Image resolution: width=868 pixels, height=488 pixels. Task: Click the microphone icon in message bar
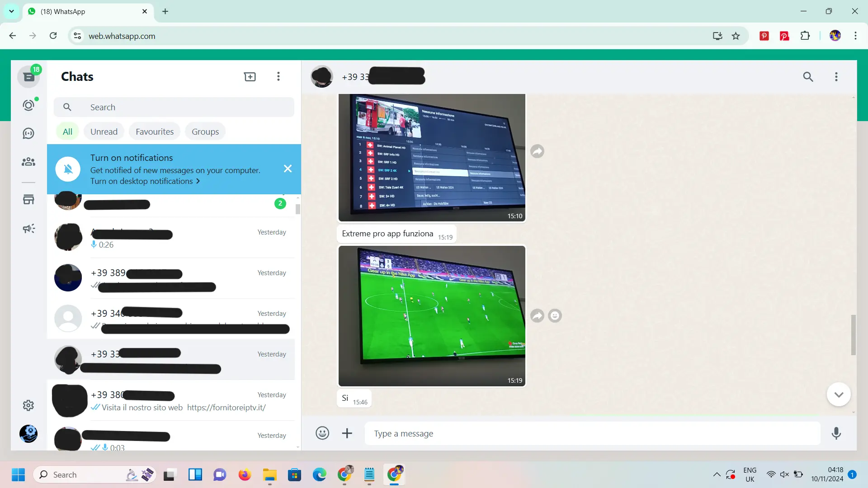pos(838,433)
